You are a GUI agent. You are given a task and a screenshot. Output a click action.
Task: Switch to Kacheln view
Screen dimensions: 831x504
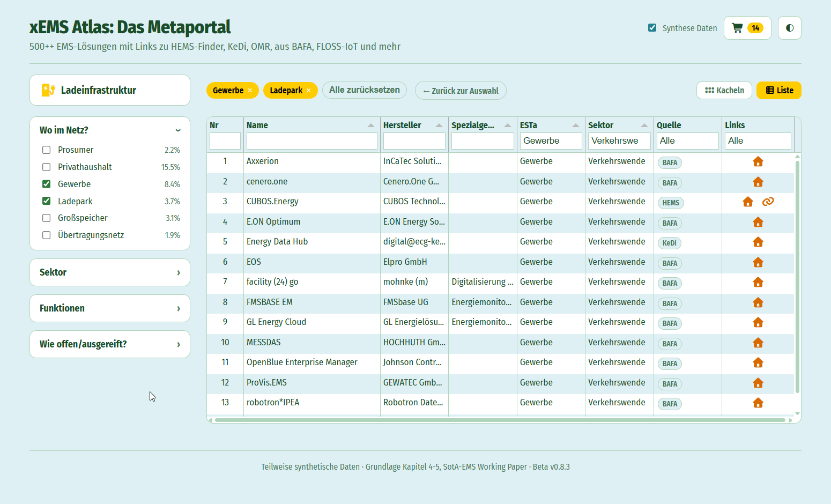[724, 91]
